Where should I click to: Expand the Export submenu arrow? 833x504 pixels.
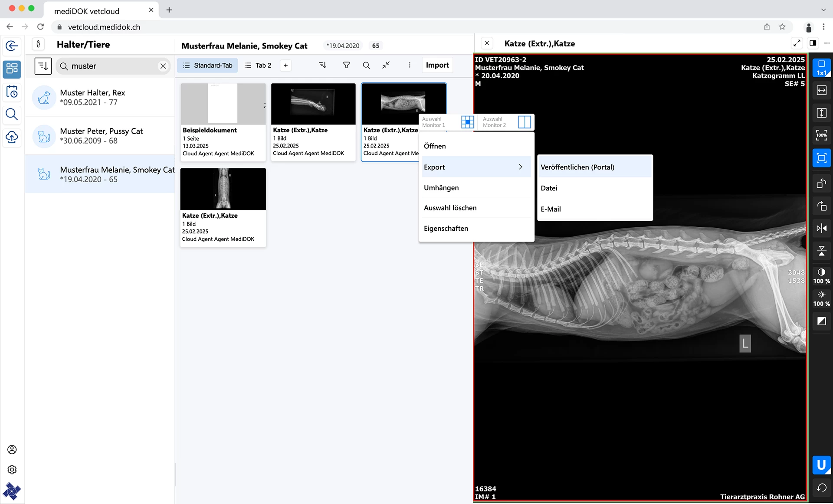(521, 167)
